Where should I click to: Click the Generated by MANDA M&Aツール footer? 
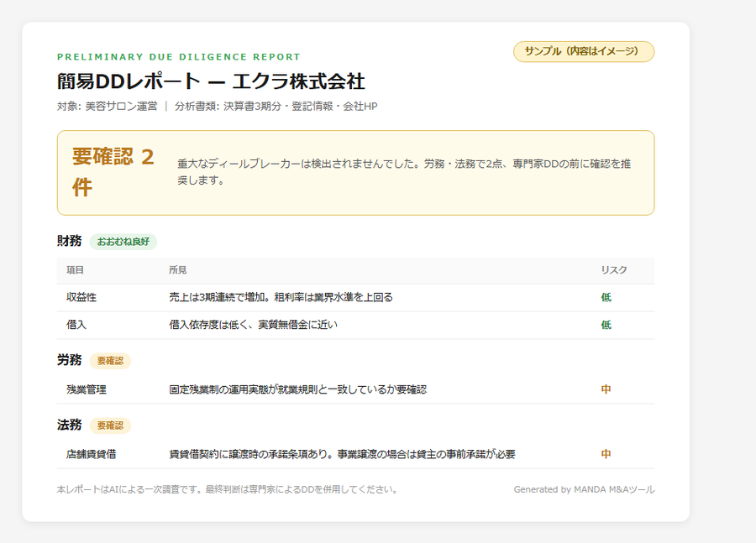[x=584, y=489]
